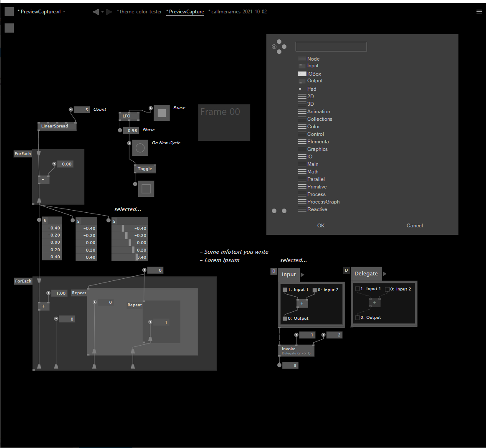486x448 pixels.
Task: Toggle the Pause IOBox button
Action: 162,113
